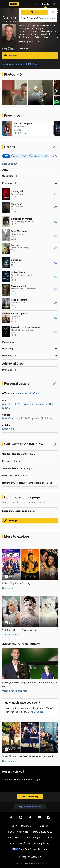Remove the Actor filter chip
Viewport: 60px width, 868px height.
pyautogui.click(x=24, y=156)
